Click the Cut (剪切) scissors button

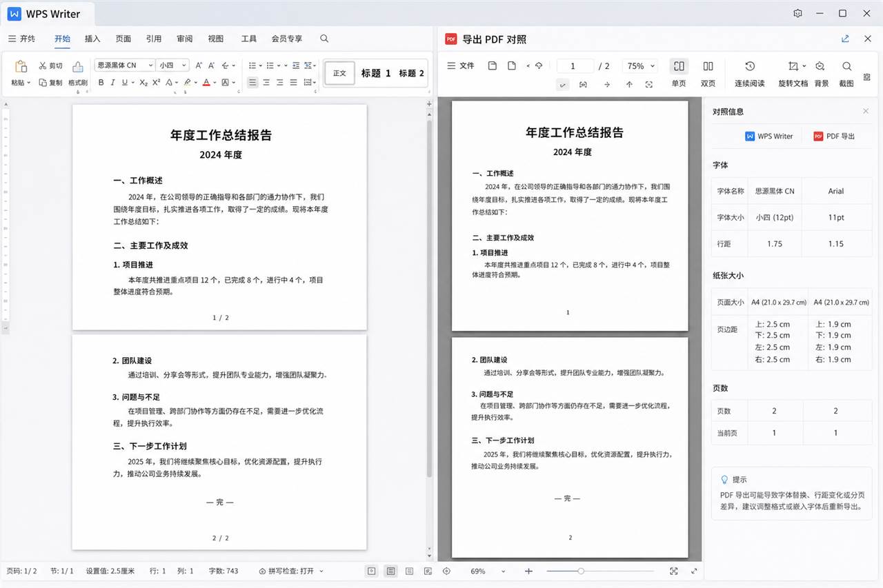[x=50, y=65]
